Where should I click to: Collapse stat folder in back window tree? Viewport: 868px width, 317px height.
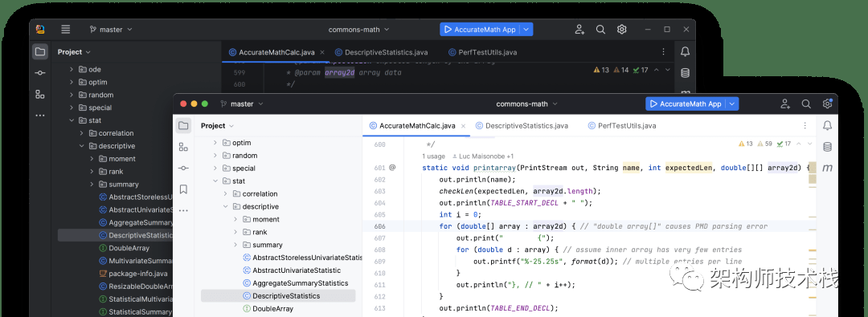(x=72, y=120)
